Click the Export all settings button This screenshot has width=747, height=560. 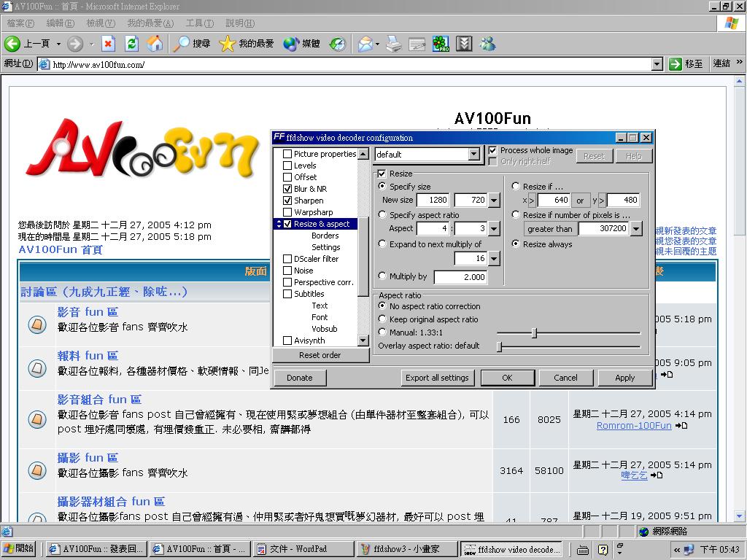point(437,378)
